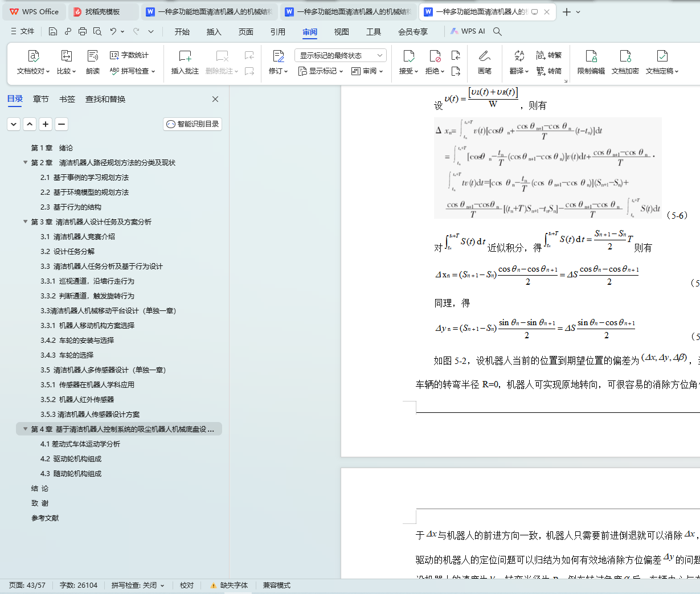The width and height of the screenshot is (700, 594).
Task: Open the 插入 ribbon tab
Action: click(x=214, y=32)
